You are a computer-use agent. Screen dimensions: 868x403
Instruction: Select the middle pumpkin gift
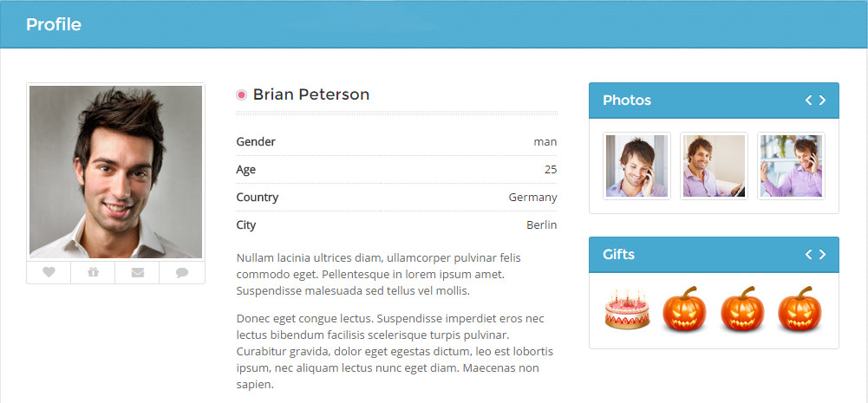point(742,309)
